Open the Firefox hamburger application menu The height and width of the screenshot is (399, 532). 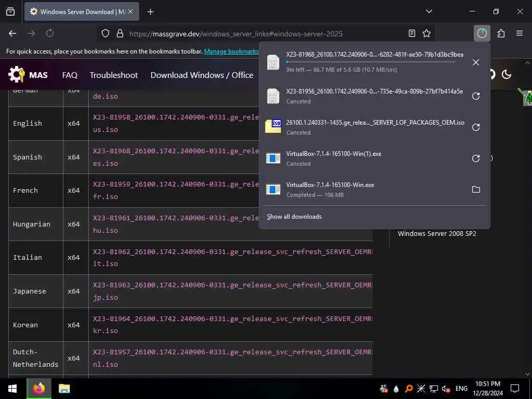point(520,33)
